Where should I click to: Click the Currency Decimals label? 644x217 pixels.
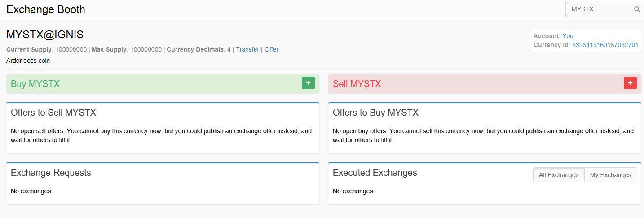pyautogui.click(x=195, y=49)
